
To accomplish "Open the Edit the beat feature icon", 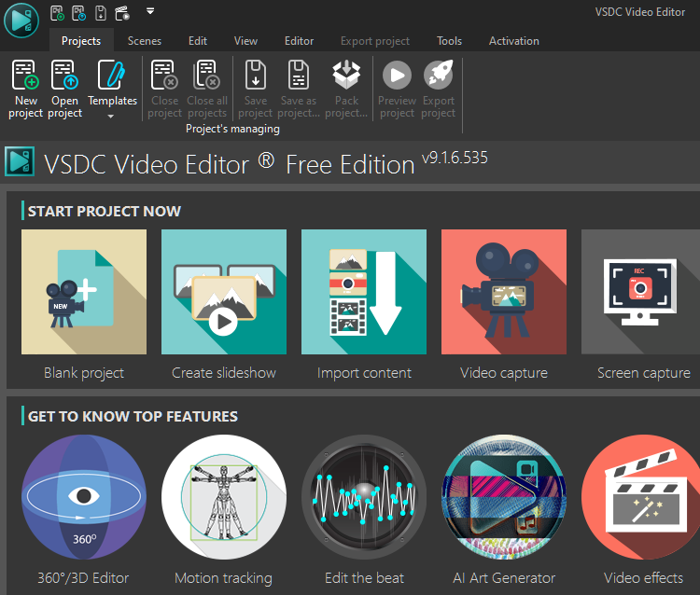I will tap(364, 497).
